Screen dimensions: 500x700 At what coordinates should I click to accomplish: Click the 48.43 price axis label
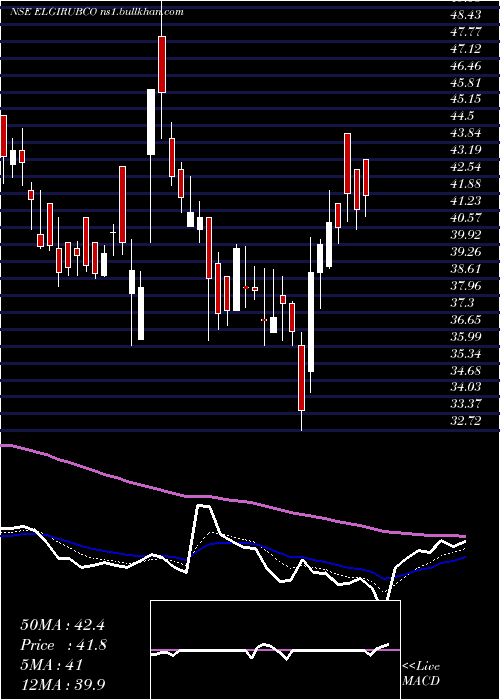(467, 15)
